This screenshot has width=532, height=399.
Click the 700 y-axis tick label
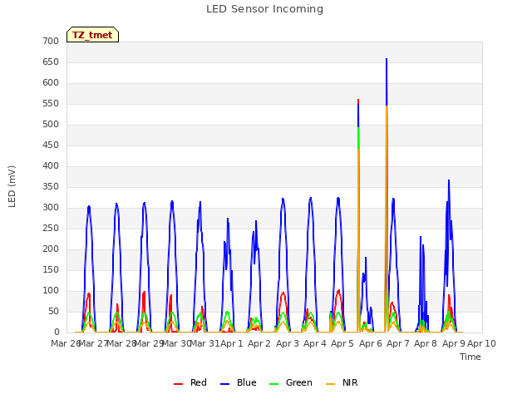[51, 41]
